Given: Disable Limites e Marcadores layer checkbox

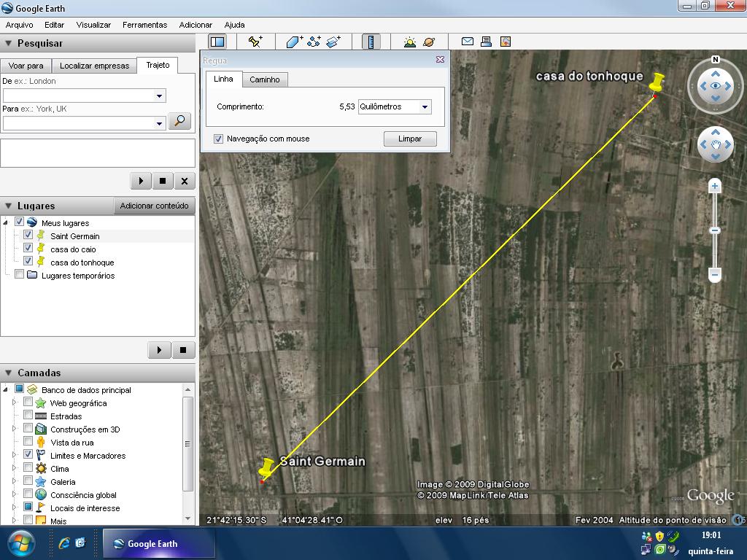Looking at the screenshot, I should (28, 454).
